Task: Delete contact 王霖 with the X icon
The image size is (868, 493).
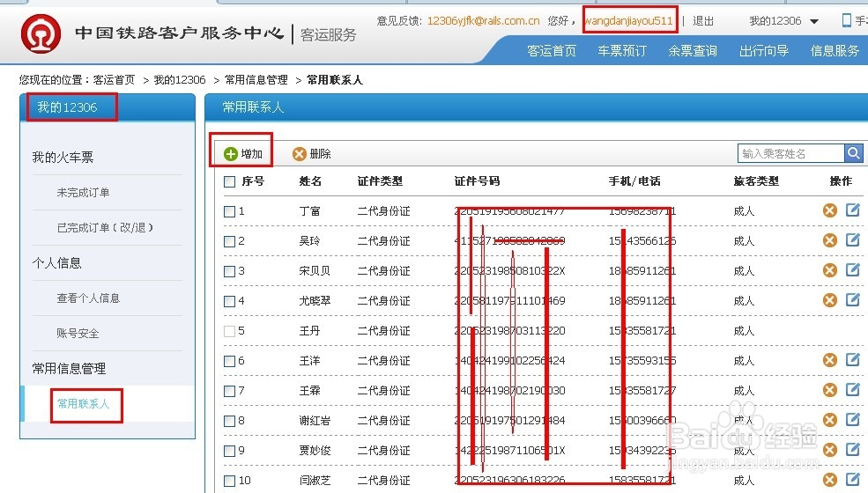Action: pyautogui.click(x=830, y=390)
